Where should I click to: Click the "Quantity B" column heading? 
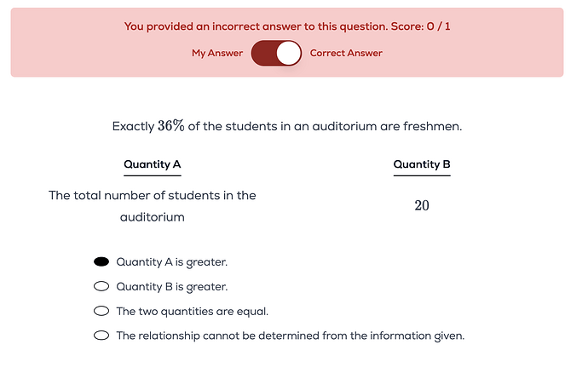[422, 164]
